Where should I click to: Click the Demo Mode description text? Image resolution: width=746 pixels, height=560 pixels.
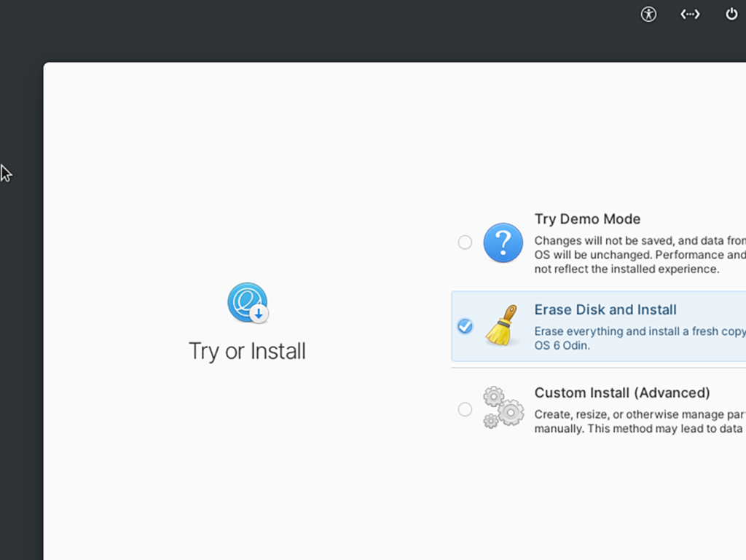coord(640,254)
